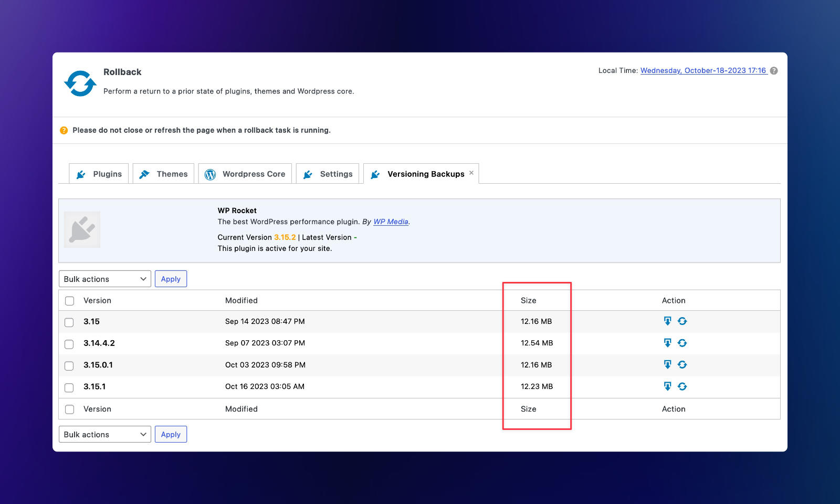Image resolution: width=840 pixels, height=504 pixels.
Task: Check the checkbox for version 3.15
Action: [69, 322]
